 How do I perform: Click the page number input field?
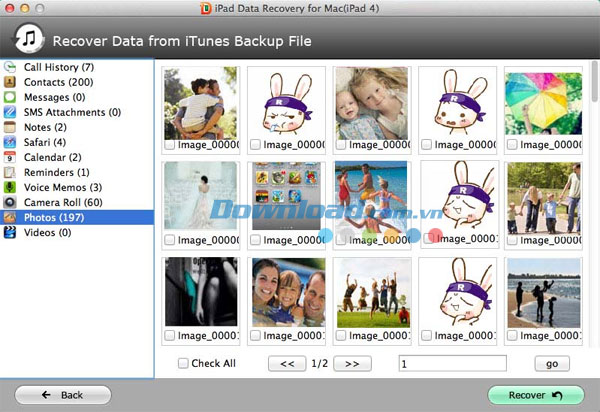(453, 363)
